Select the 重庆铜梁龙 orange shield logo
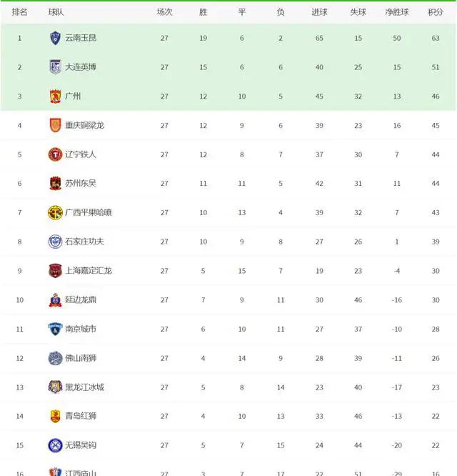The image size is (457, 476). [55, 125]
